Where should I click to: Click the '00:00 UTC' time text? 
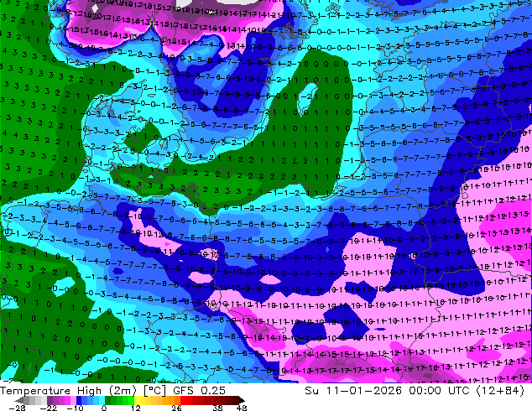(x=439, y=391)
